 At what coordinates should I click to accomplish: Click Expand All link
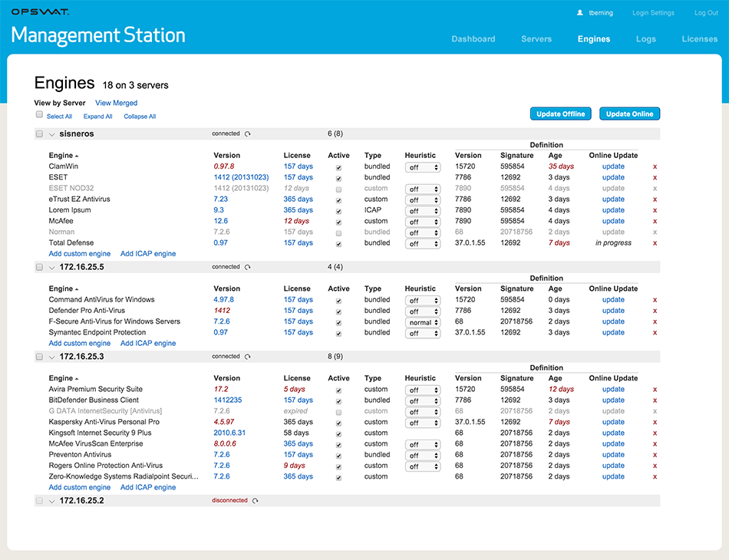tap(97, 116)
